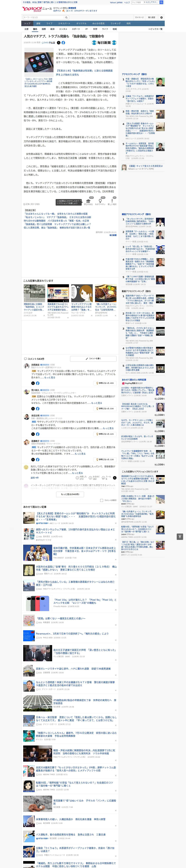Expand 京師美佳's comment with もっと見る
The height and width of the screenshot is (868, 186).
(50, 378)
